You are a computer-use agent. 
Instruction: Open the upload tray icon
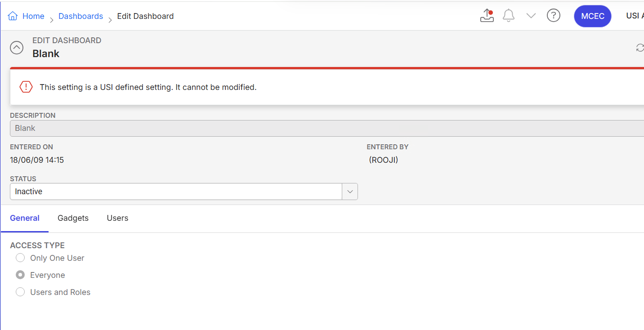click(x=487, y=16)
